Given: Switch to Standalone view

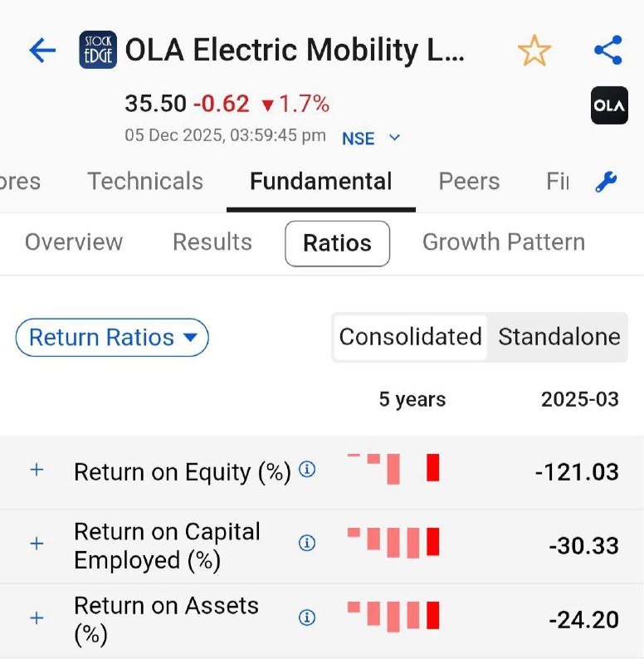Looking at the screenshot, I should [x=559, y=337].
